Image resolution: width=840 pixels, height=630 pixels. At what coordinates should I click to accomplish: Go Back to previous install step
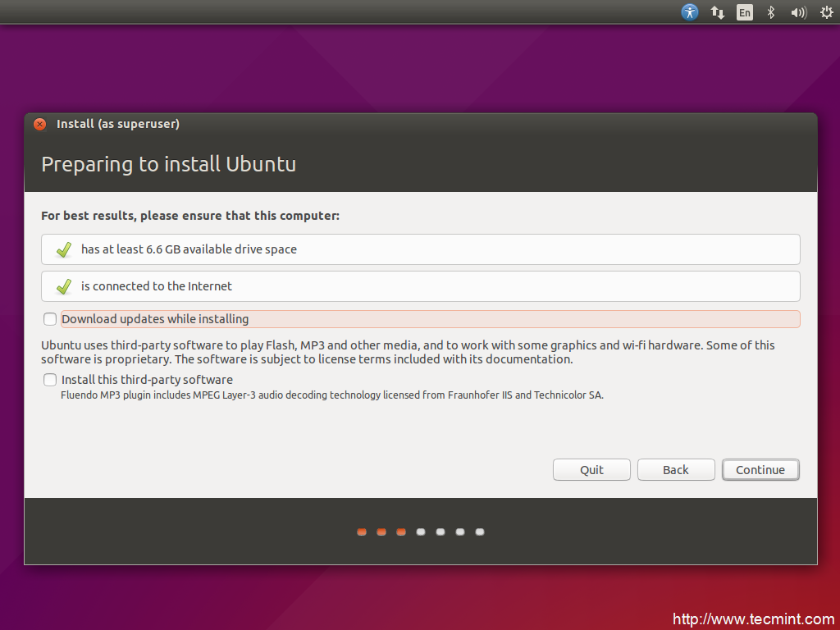pyautogui.click(x=676, y=470)
